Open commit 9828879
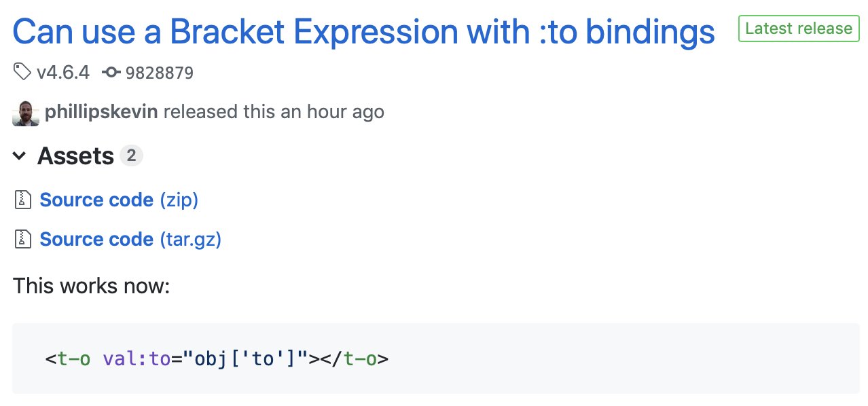Image resolution: width=868 pixels, height=406 pixels. click(160, 73)
